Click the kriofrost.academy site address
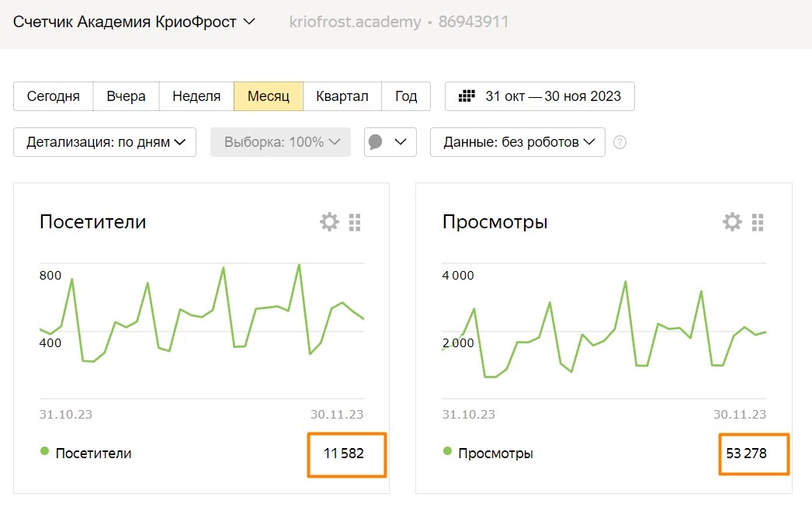 coord(356,22)
